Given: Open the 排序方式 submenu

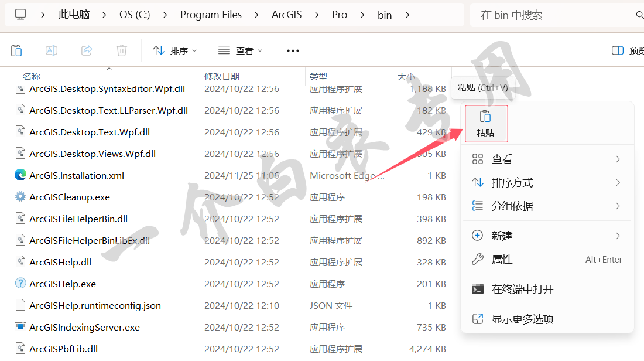Looking at the screenshot, I should coord(547,183).
